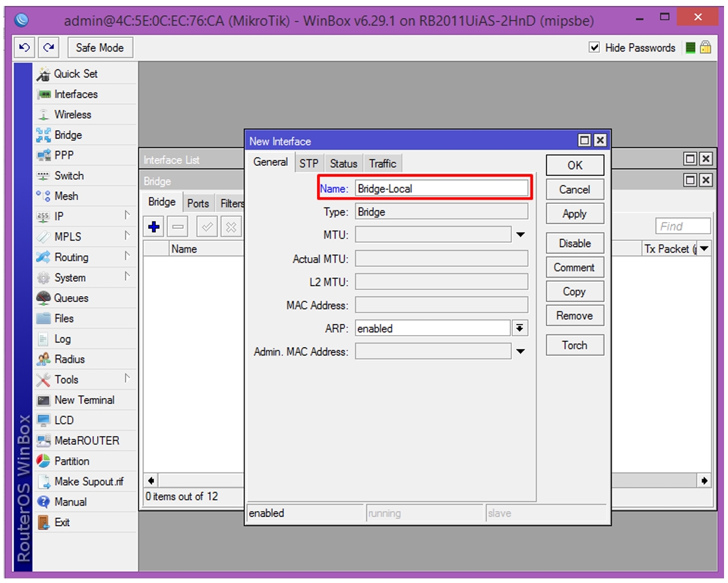Launch New Terminal from sidebar
The image size is (728, 583).
[x=86, y=400]
